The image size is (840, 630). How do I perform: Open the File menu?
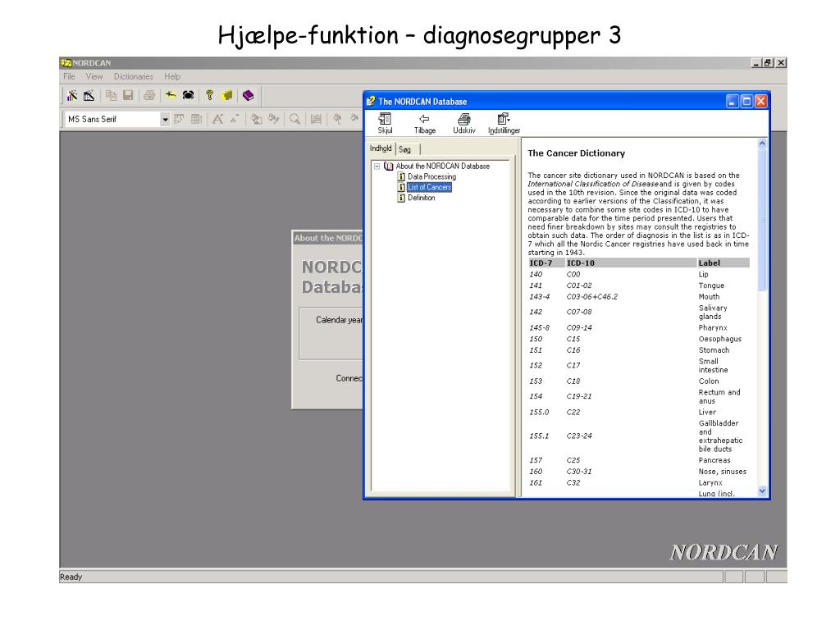point(69,76)
